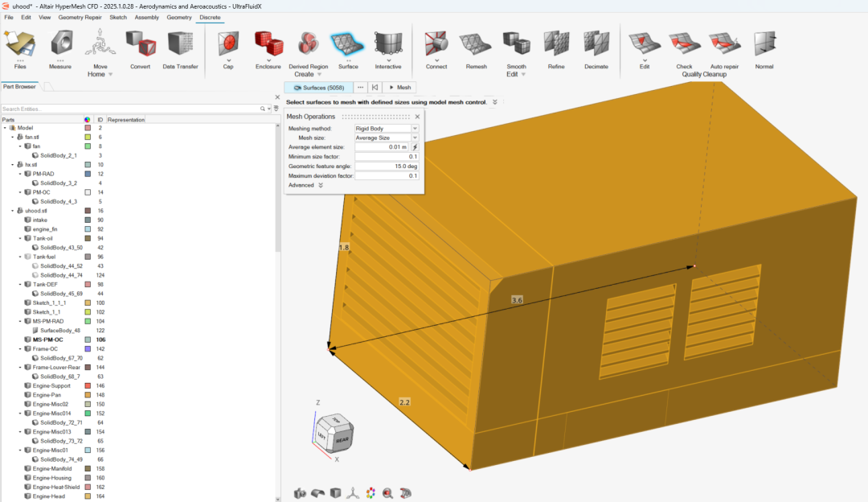Click the REAR face of view cube
The image size is (868, 502).
click(342, 441)
